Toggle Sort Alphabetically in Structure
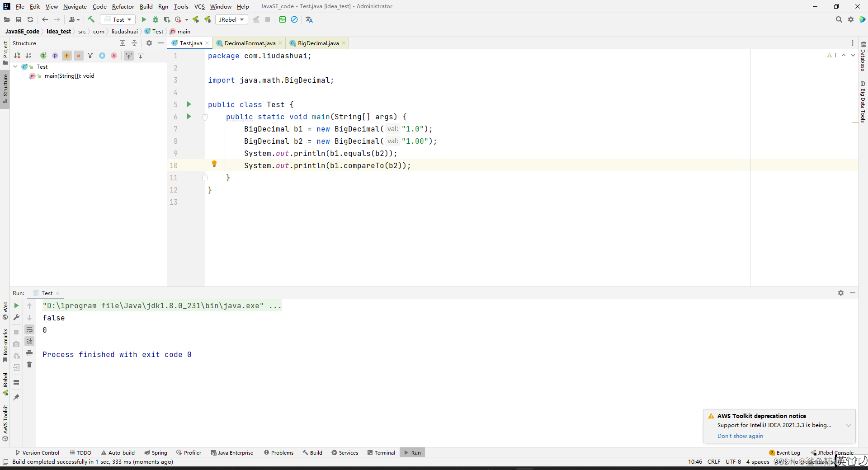This screenshot has width=868, height=470. pos(28,56)
